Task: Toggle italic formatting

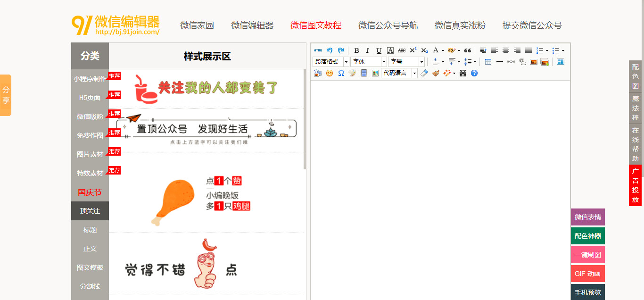Action: click(x=367, y=50)
